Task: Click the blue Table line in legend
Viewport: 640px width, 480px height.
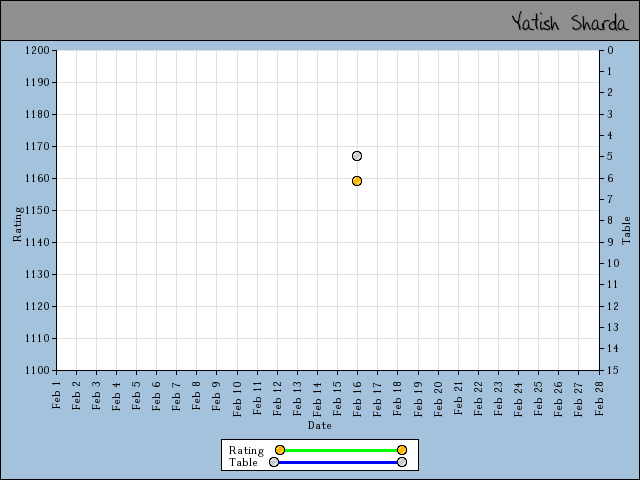Action: [338, 462]
